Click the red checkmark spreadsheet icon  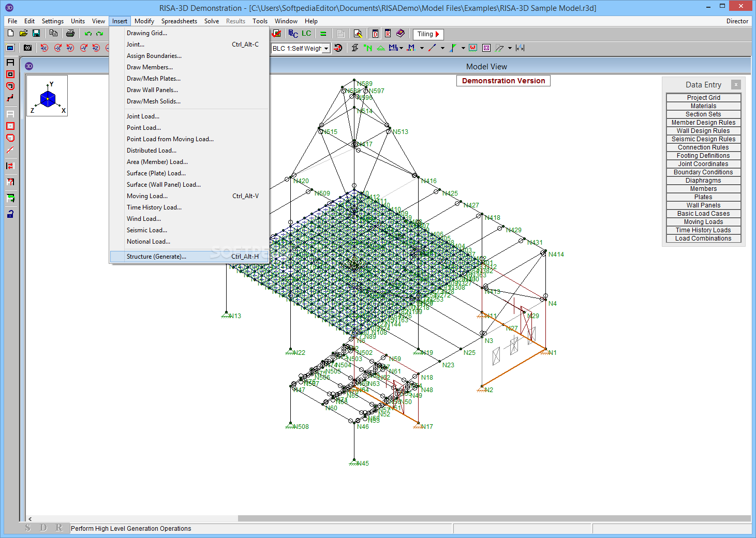pyautogui.click(x=277, y=34)
